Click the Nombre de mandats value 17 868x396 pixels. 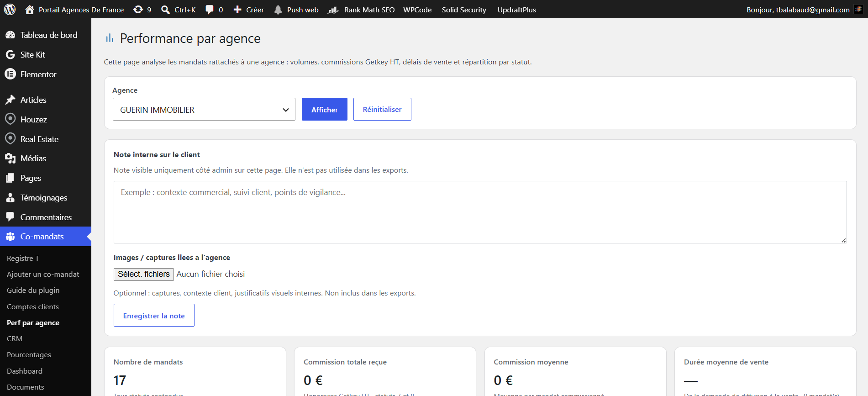pos(120,380)
